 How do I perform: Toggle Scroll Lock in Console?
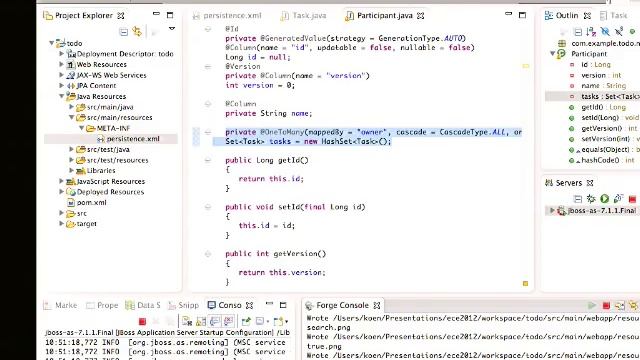point(201,322)
